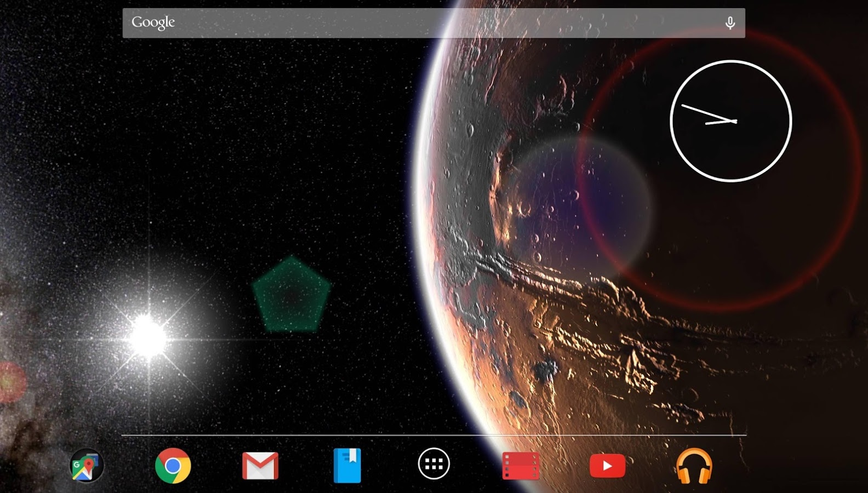Image resolution: width=868 pixels, height=493 pixels.
Task: Open the Play Books app
Action: pos(347,466)
